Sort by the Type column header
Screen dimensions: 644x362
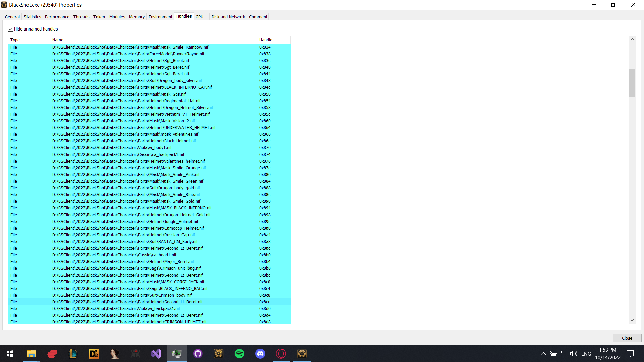point(29,40)
